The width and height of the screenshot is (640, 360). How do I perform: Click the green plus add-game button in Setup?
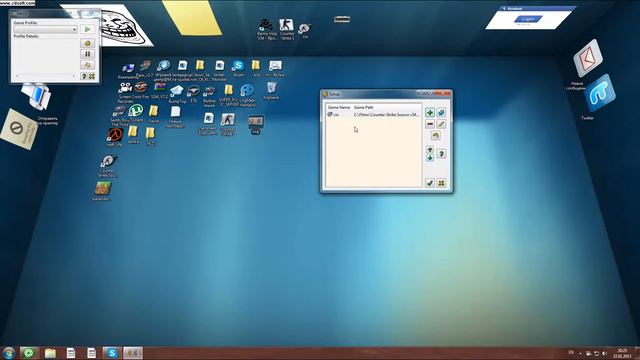pos(430,112)
